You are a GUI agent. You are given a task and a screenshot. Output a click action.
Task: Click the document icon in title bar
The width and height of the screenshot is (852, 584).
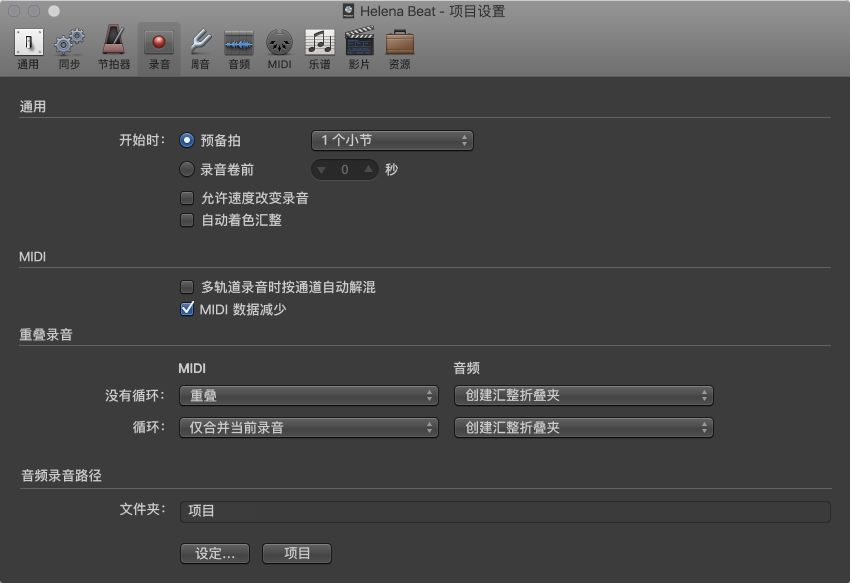(x=348, y=11)
